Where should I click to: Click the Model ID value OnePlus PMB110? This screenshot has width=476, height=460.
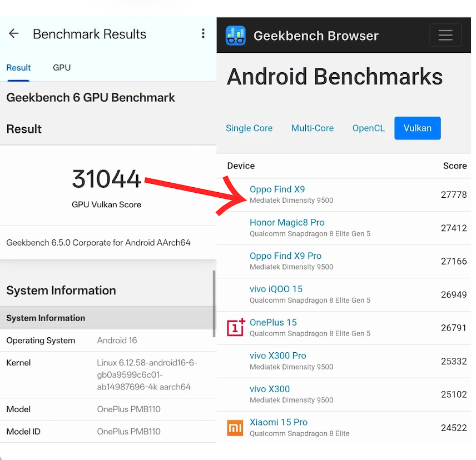coord(128,432)
